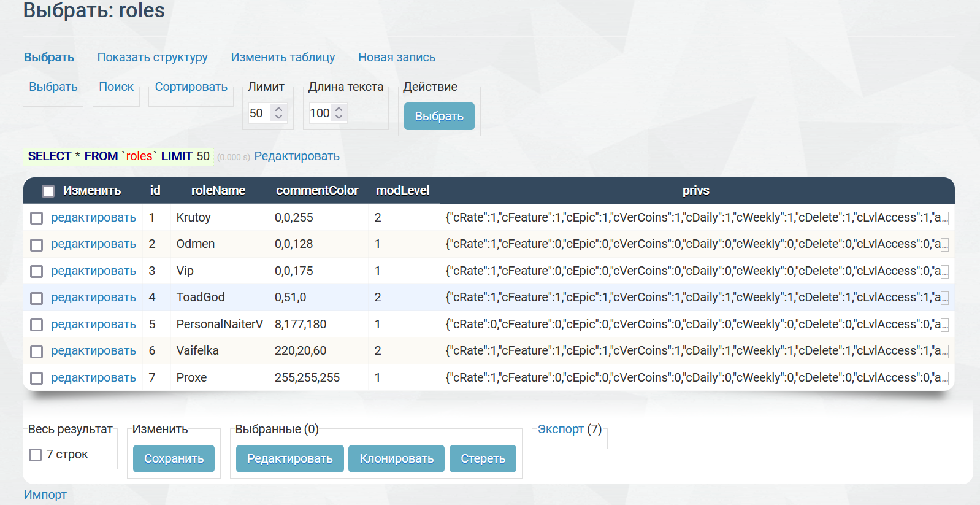
Task: Click the 'Редактировать' selected rows button
Action: (289, 458)
